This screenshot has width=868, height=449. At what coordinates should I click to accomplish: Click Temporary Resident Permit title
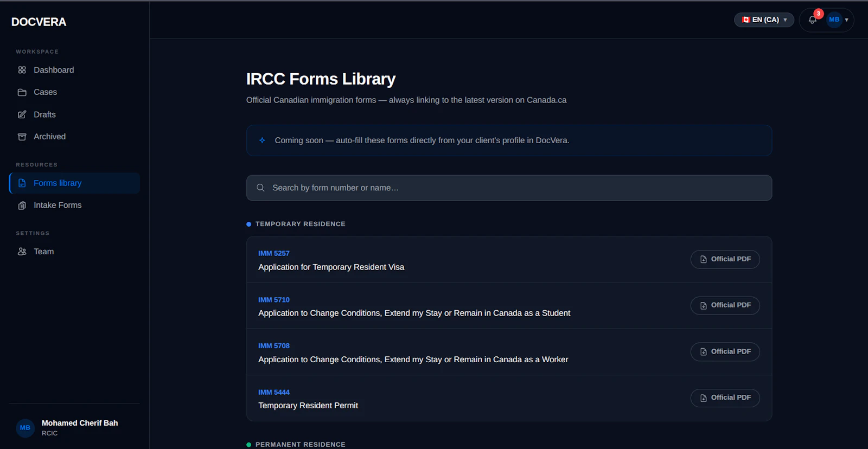coord(308,406)
